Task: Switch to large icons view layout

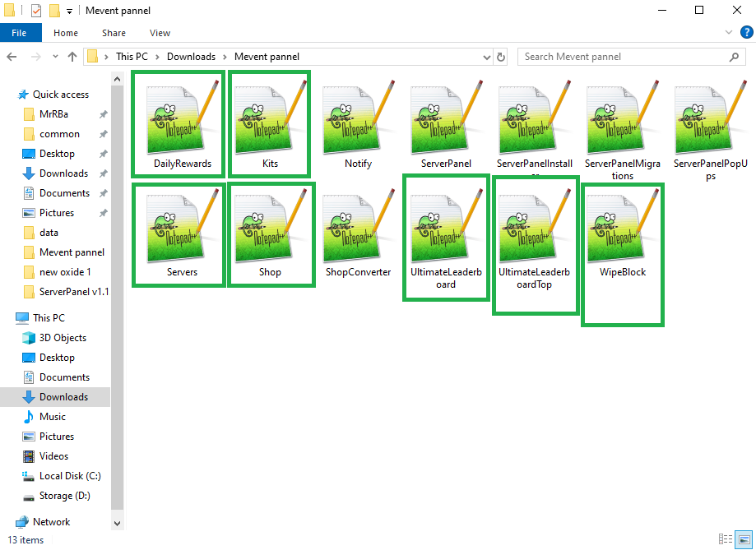Action: point(744,539)
